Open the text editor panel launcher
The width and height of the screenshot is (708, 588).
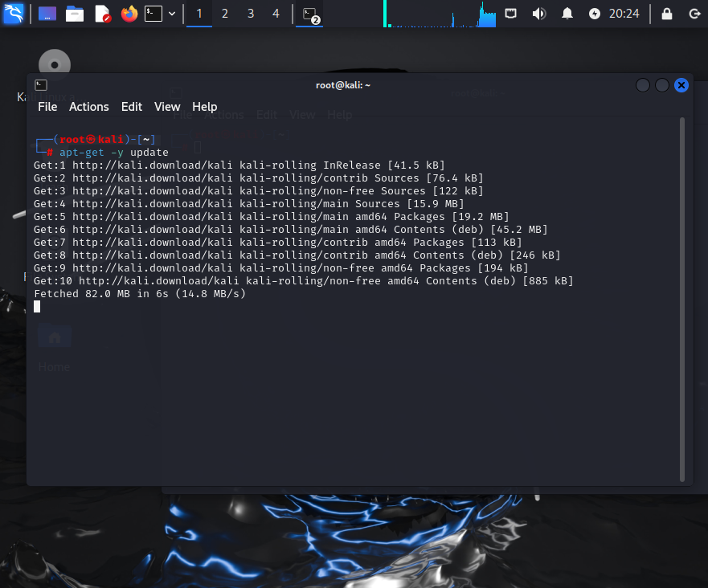(103, 14)
